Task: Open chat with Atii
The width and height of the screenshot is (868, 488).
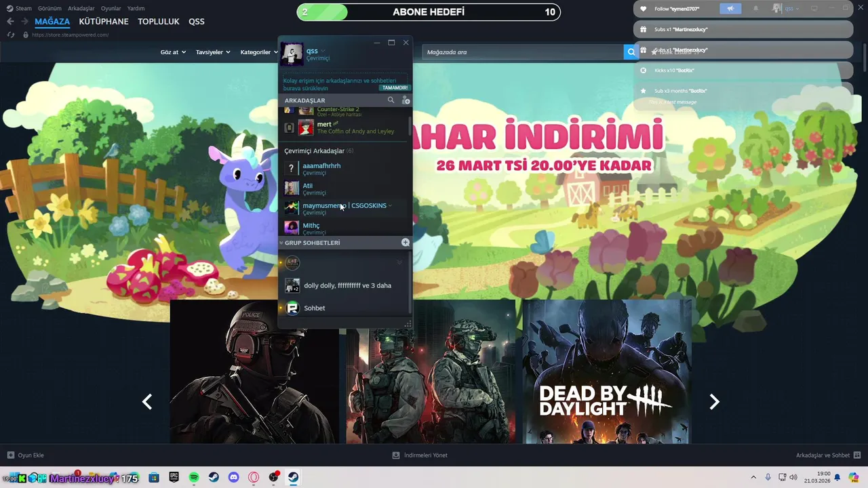Action: tap(344, 188)
